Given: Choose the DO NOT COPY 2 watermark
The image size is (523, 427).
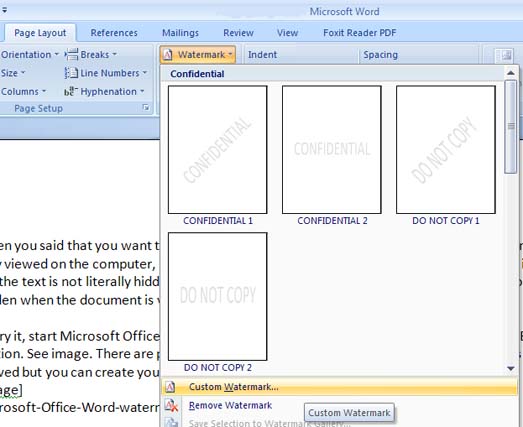Looking at the screenshot, I should 217,296.
